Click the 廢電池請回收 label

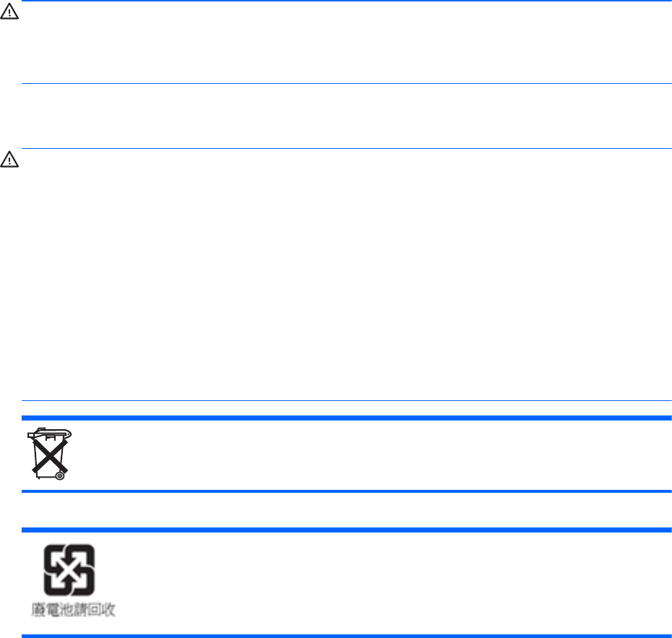click(73, 609)
